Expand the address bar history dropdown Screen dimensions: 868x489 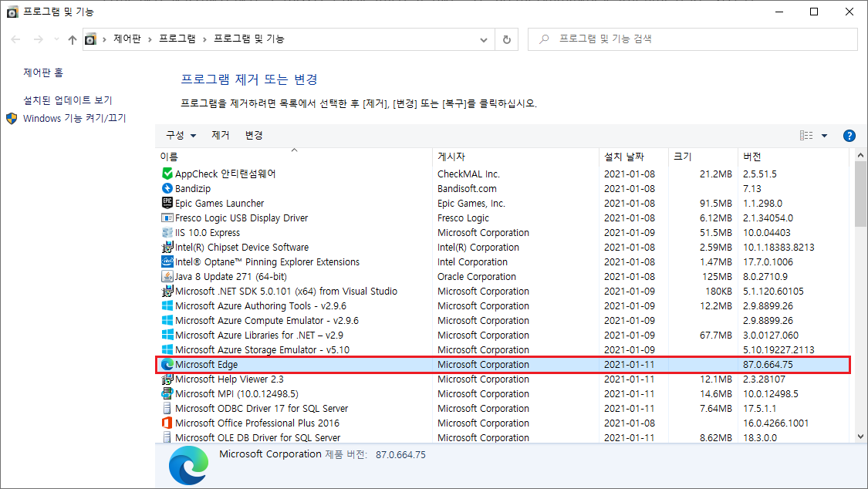click(483, 40)
